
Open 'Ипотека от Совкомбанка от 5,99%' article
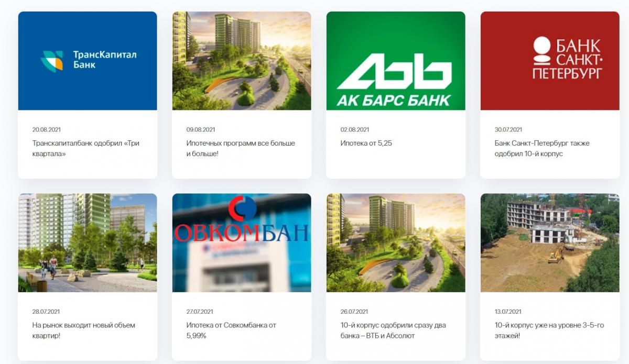click(x=231, y=330)
